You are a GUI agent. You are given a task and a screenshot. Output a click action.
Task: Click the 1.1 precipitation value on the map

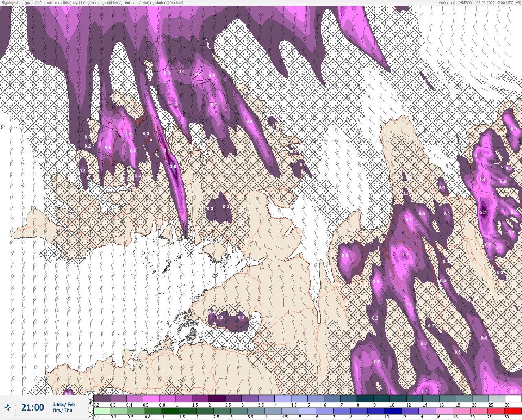[x=478, y=156]
